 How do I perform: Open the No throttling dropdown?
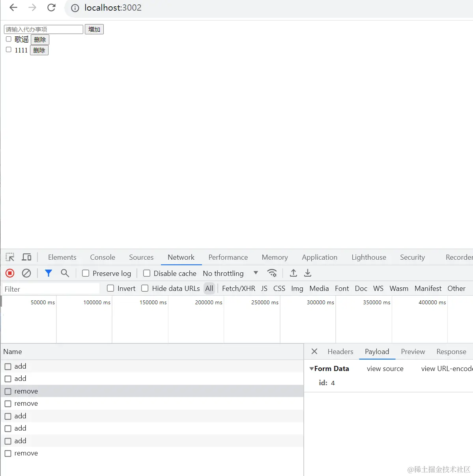(230, 273)
